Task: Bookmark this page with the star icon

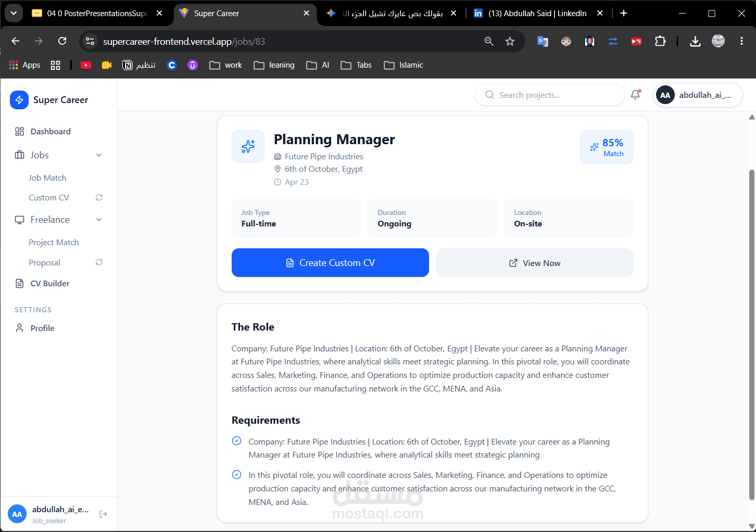Action: click(510, 41)
